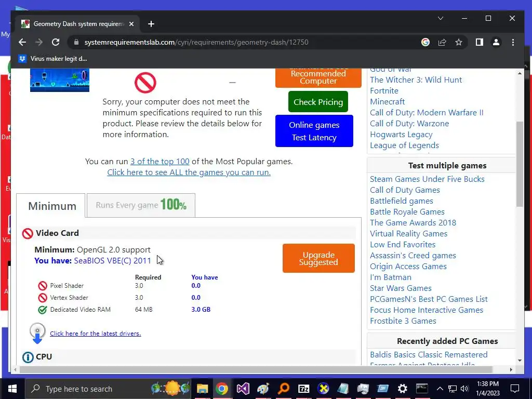Click the Online games Test Latency button
Viewport: 532px width, 399px height.
pyautogui.click(x=314, y=131)
